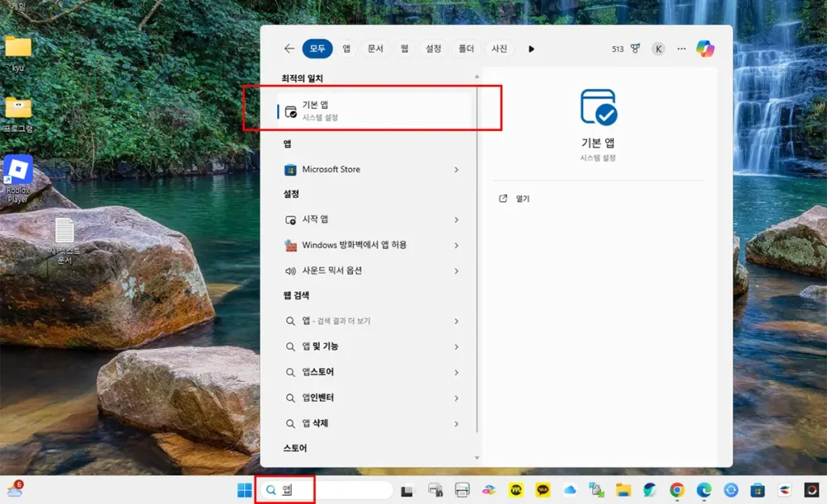Viewport: 827px width, 504px height.
Task: Open File Explorer from the taskbar
Action: coord(623,489)
